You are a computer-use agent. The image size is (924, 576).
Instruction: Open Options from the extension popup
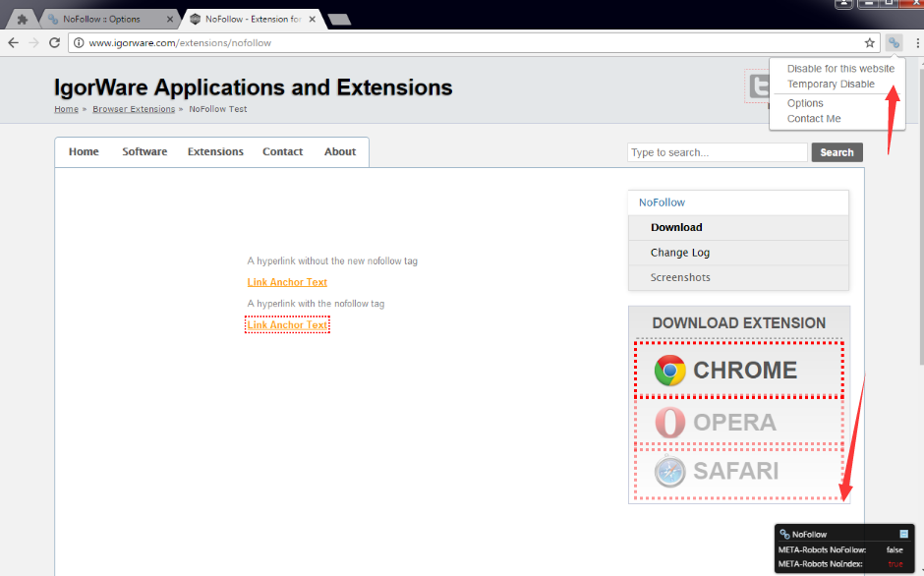(x=805, y=103)
